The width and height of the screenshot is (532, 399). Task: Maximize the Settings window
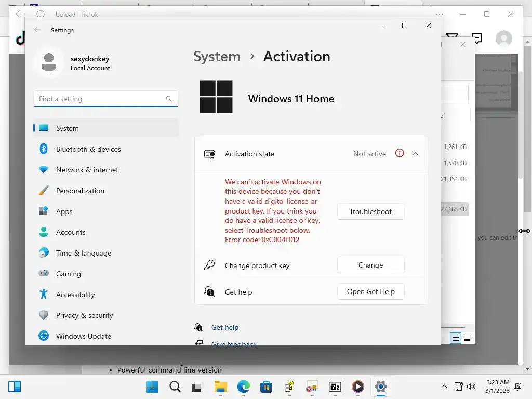coord(404,25)
